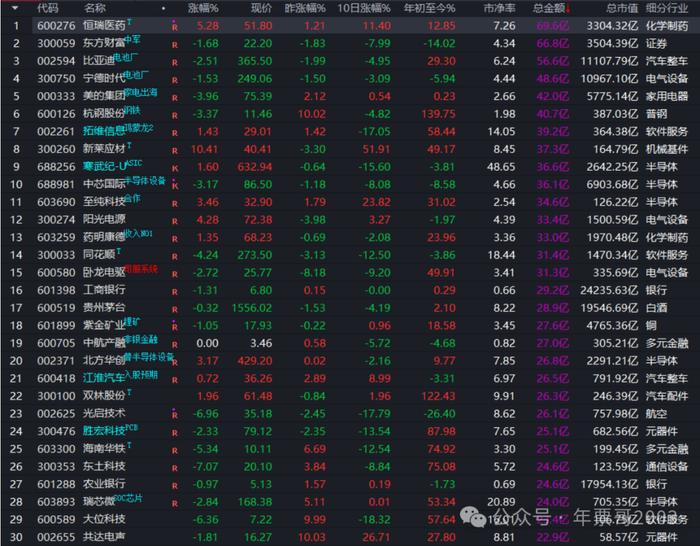
Task: Open highlighted stock name 寒武纪-U
Action: point(106,167)
